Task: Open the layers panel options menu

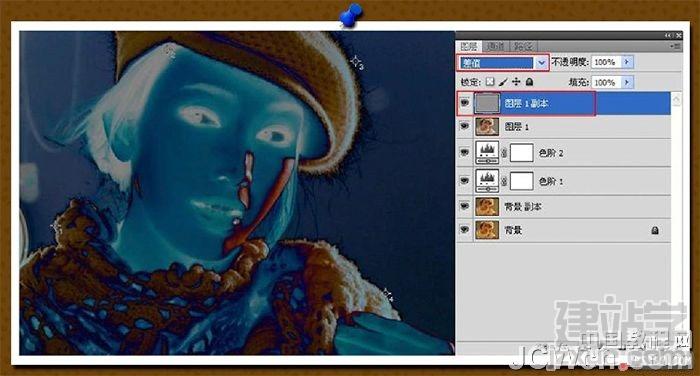Action: point(676,46)
